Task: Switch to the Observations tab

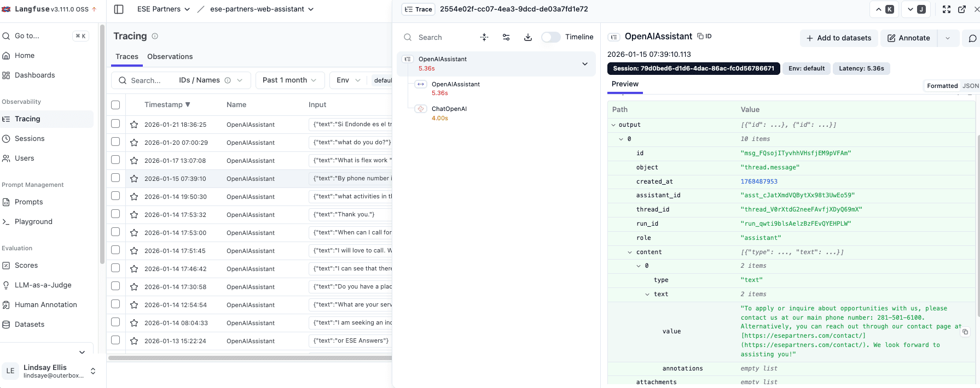Action: [170, 57]
